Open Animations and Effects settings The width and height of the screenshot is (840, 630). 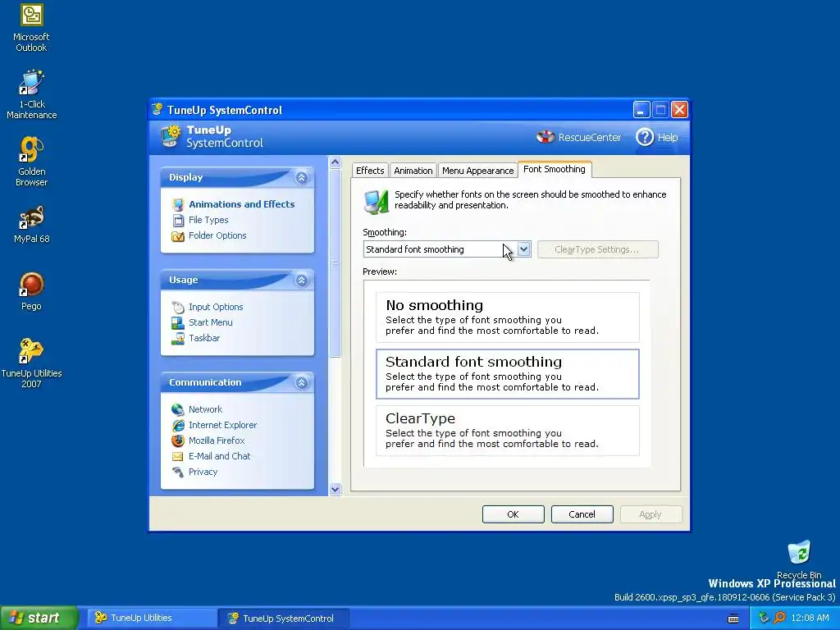click(x=242, y=204)
